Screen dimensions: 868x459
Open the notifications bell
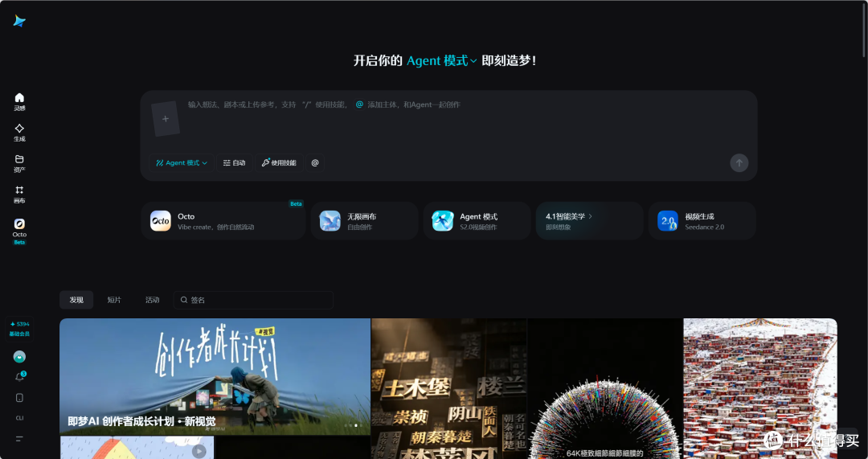click(19, 377)
